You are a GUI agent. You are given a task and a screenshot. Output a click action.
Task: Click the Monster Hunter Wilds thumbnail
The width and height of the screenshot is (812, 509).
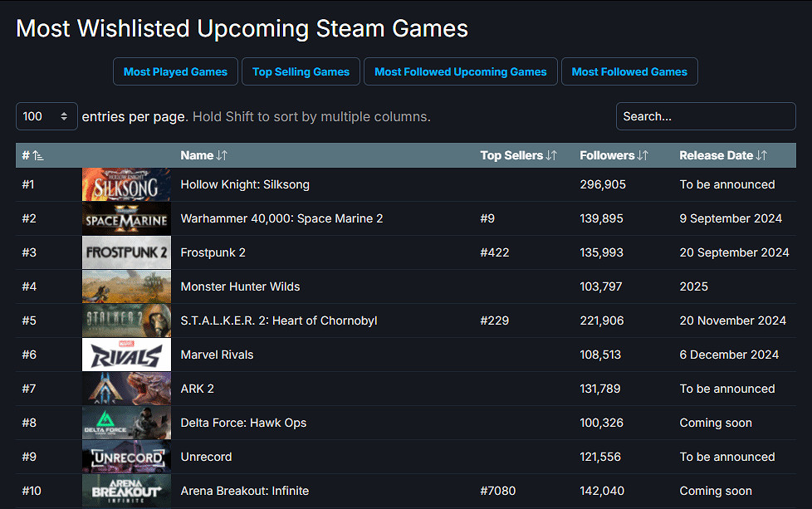[x=125, y=286]
